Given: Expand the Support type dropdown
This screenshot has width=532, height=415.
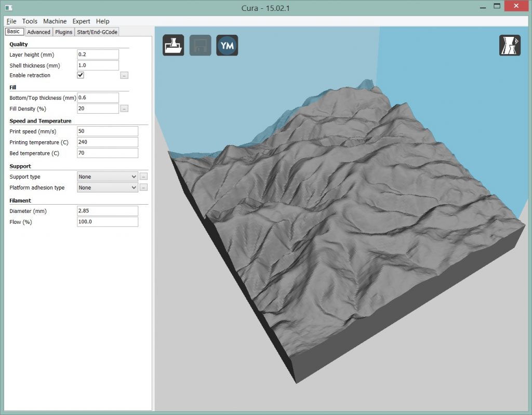Looking at the screenshot, I should point(108,177).
